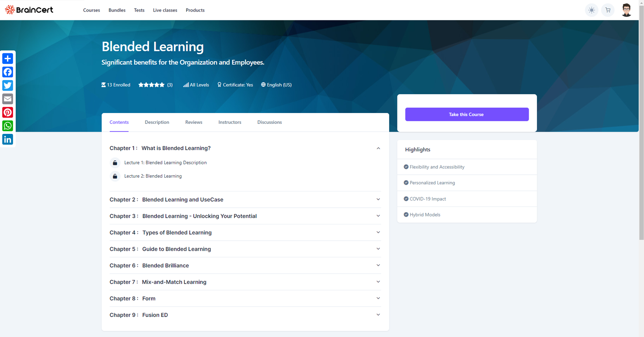
Task: Share via the Twitter icon
Action: tap(7, 85)
